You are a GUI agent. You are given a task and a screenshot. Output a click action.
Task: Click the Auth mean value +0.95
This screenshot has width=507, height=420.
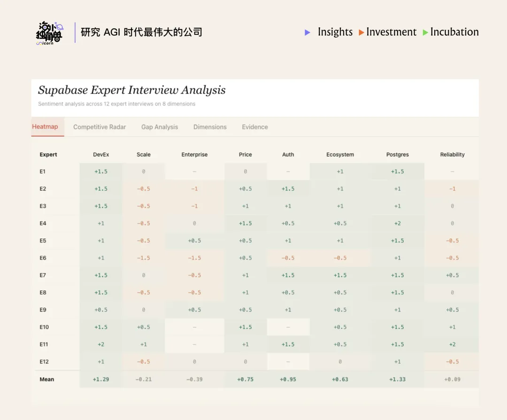pyautogui.click(x=288, y=379)
